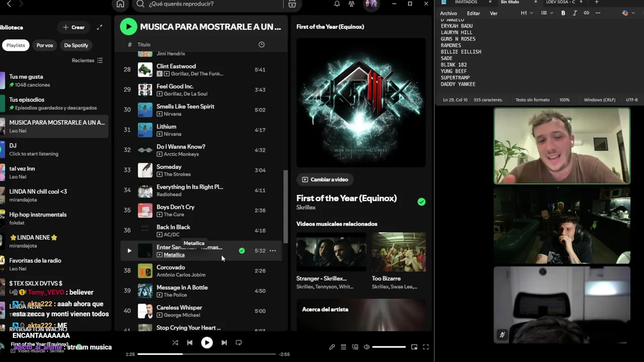Click the Crear button

73,27
